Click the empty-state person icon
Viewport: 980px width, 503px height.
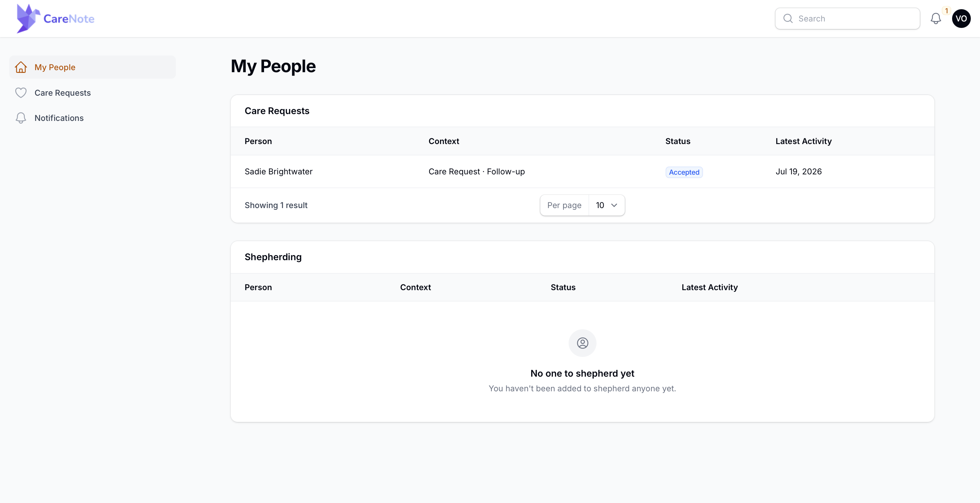point(583,343)
